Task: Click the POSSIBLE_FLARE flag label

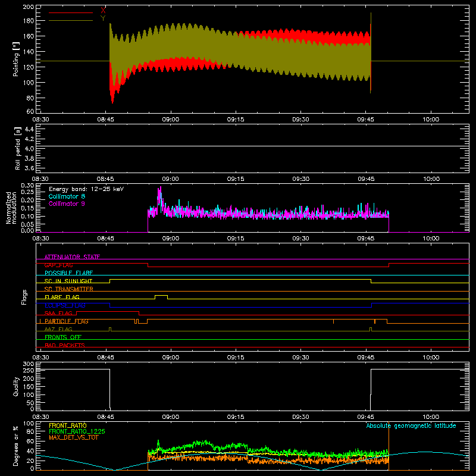Action: 68,273
